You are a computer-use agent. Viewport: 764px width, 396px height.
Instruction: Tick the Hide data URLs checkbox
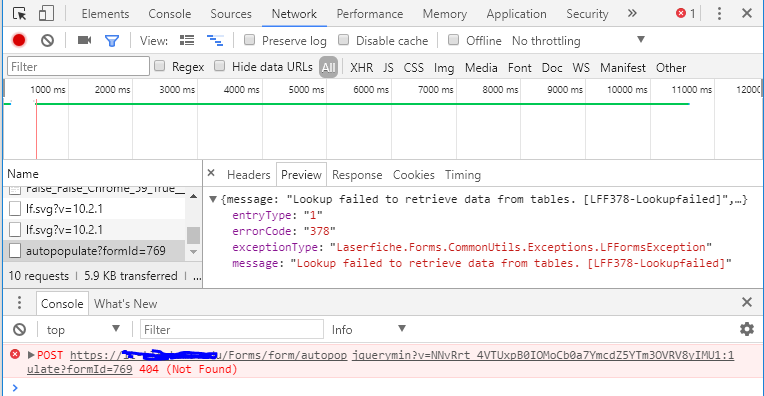coord(220,66)
